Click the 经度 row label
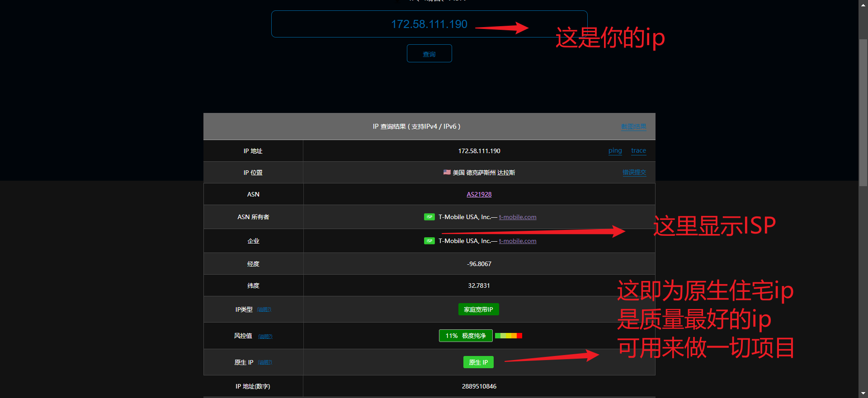868x398 pixels. pos(253,264)
